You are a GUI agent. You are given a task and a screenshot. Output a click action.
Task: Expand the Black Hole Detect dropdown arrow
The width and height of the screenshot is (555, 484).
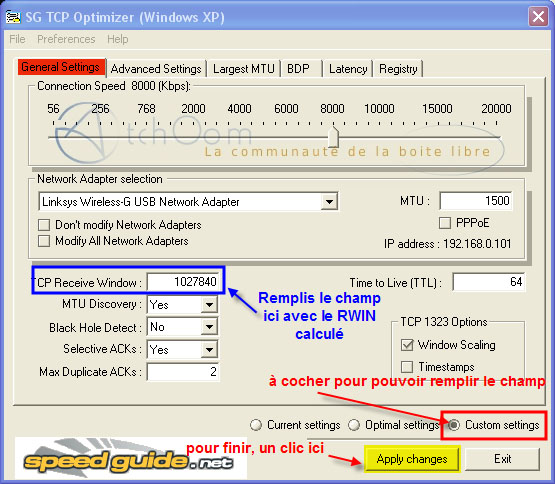tap(209, 327)
